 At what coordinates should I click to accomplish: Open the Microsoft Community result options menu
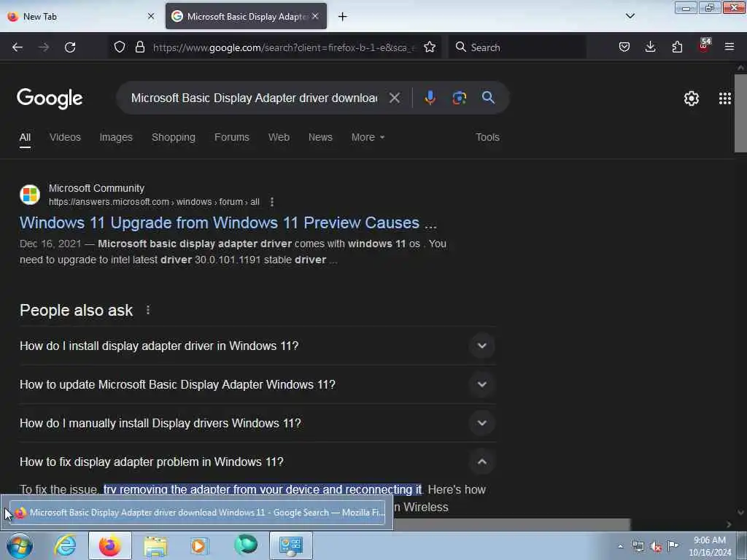(x=272, y=202)
